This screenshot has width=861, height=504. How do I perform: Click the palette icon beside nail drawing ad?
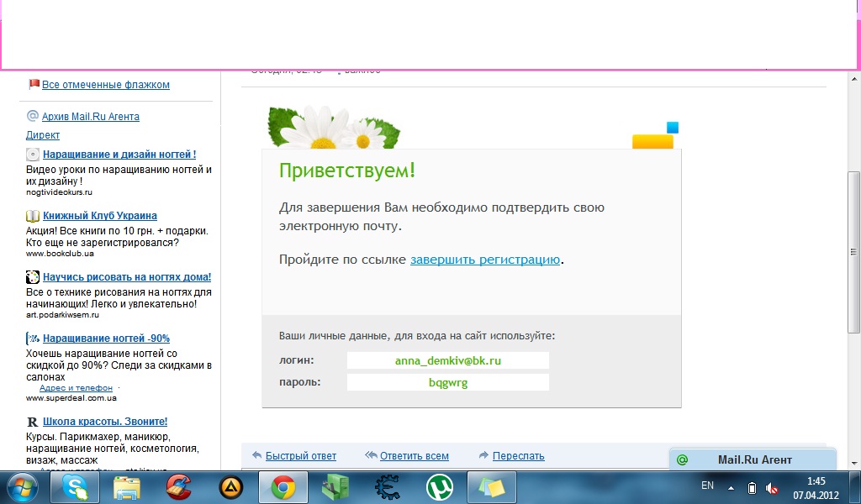(x=33, y=277)
